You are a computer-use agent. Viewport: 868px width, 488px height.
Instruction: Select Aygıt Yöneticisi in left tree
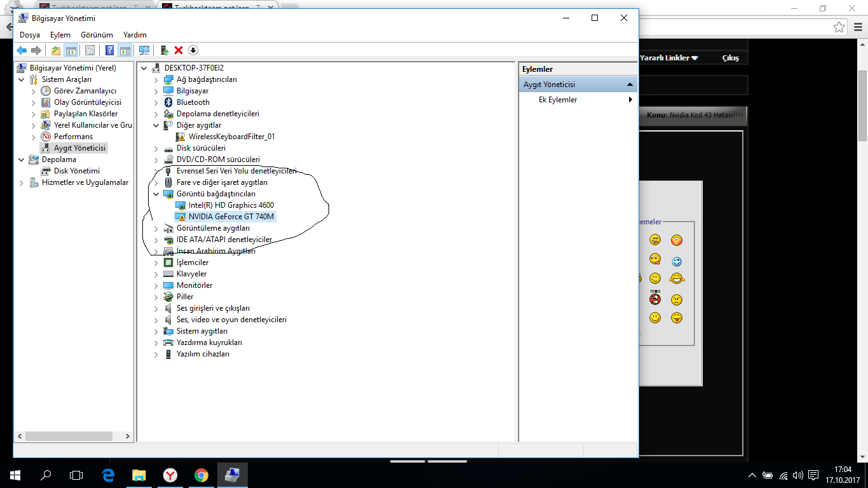(x=80, y=148)
